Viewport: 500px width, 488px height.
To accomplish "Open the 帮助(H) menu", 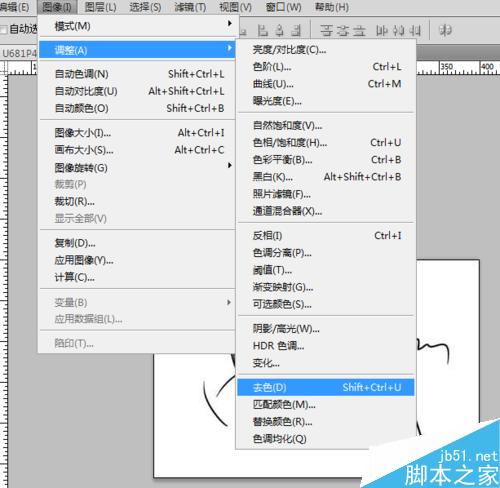I will [x=332, y=7].
